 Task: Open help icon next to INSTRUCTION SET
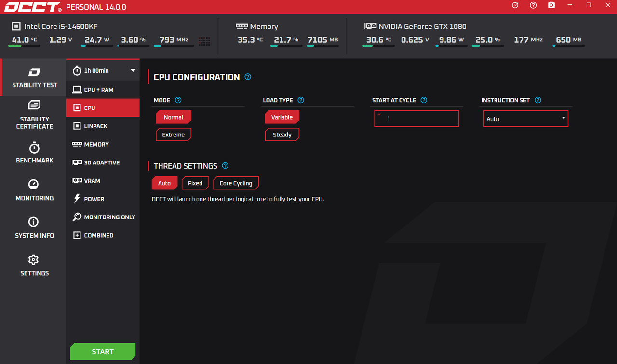(x=538, y=100)
